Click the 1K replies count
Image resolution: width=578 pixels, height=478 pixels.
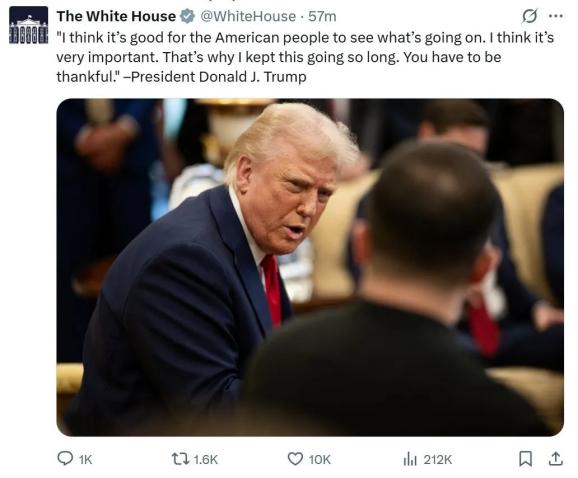pos(86,460)
